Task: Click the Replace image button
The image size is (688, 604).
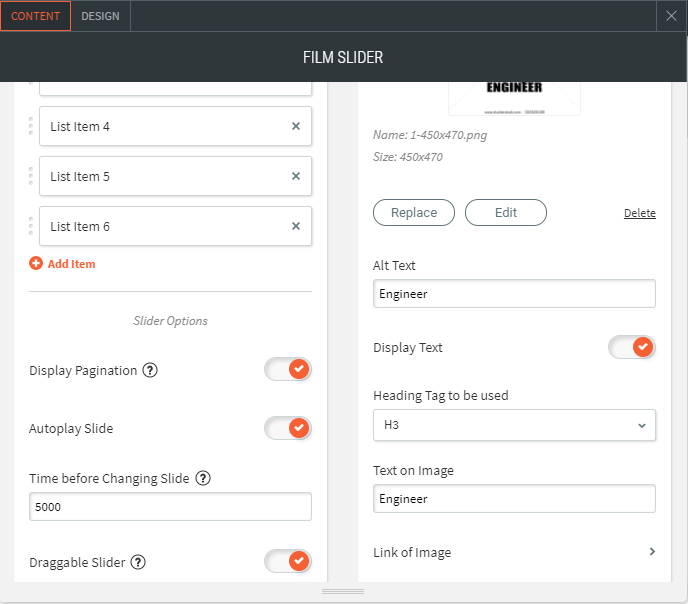Action: pos(414,212)
